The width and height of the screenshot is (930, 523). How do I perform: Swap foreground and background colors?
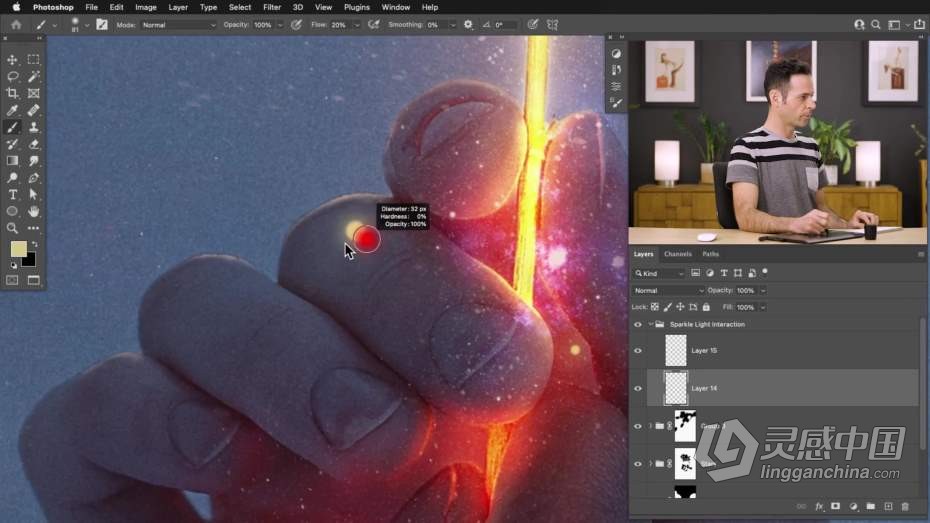pyautogui.click(x=34, y=244)
